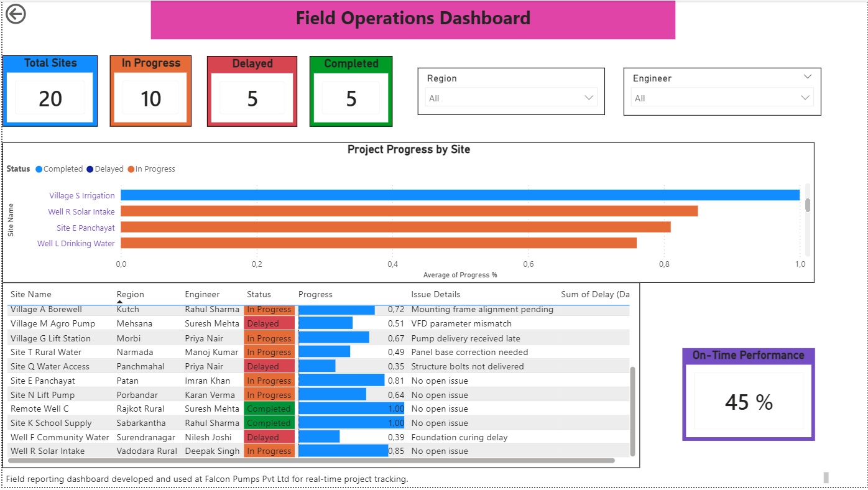
Task: Select the Site E Panchayat chart bar
Action: [x=395, y=228]
